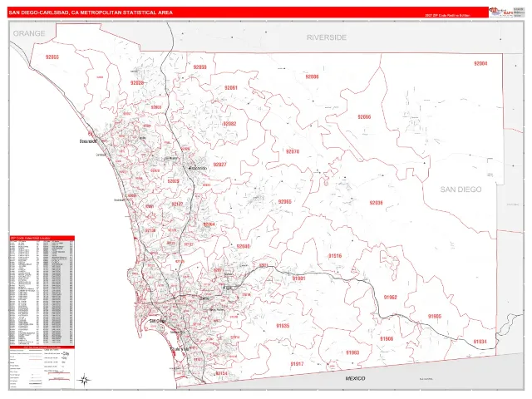Click ZIP code 91962 label
The width and height of the screenshot is (532, 399).
390,298
